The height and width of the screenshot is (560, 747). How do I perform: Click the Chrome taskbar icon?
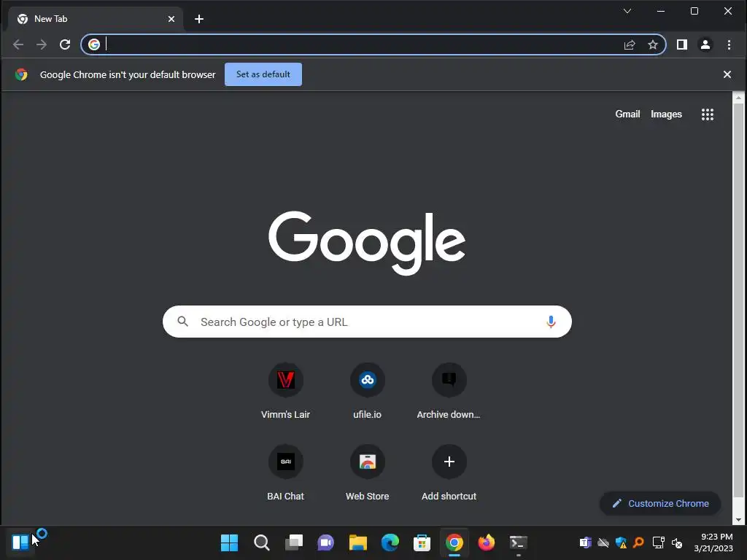pyautogui.click(x=454, y=542)
